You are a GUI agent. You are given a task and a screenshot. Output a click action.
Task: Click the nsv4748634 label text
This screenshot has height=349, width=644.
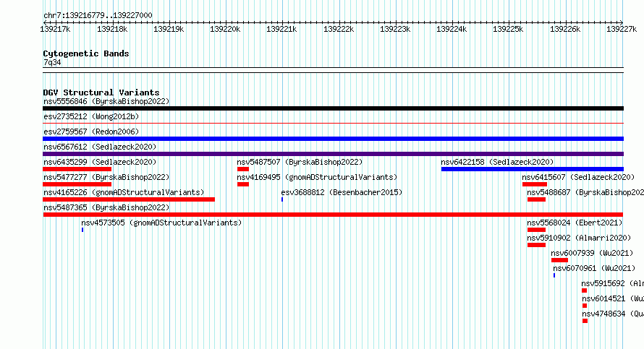coord(603,314)
